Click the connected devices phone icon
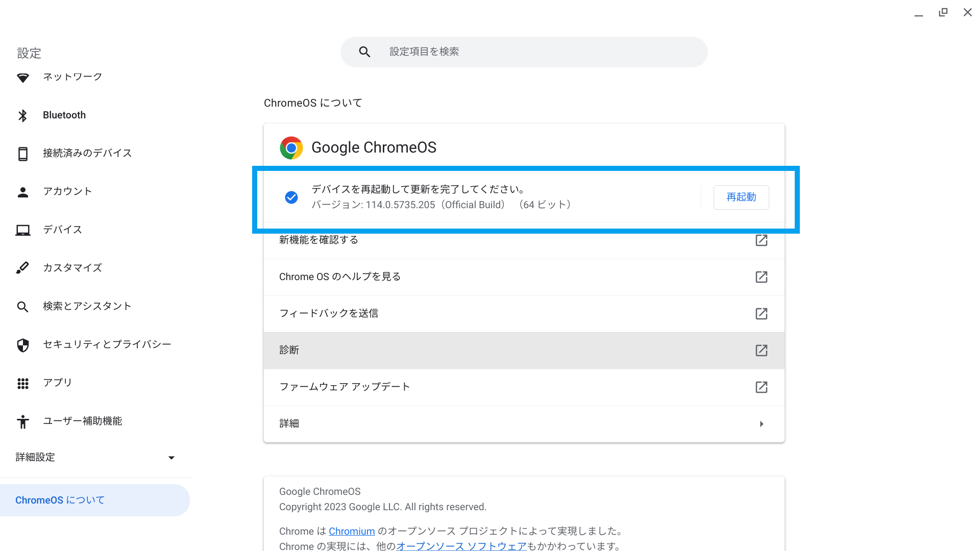The width and height of the screenshot is (980, 551). click(23, 154)
